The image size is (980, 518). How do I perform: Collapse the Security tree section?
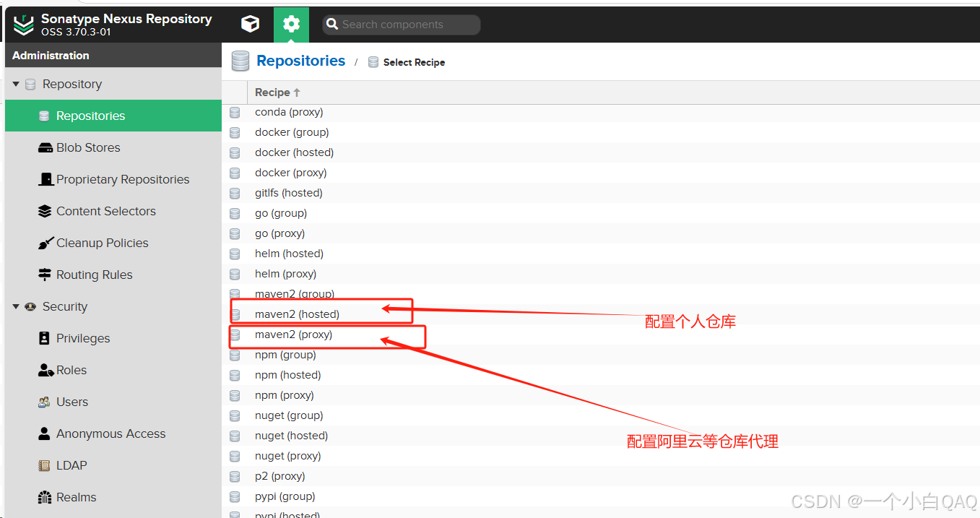tap(16, 307)
